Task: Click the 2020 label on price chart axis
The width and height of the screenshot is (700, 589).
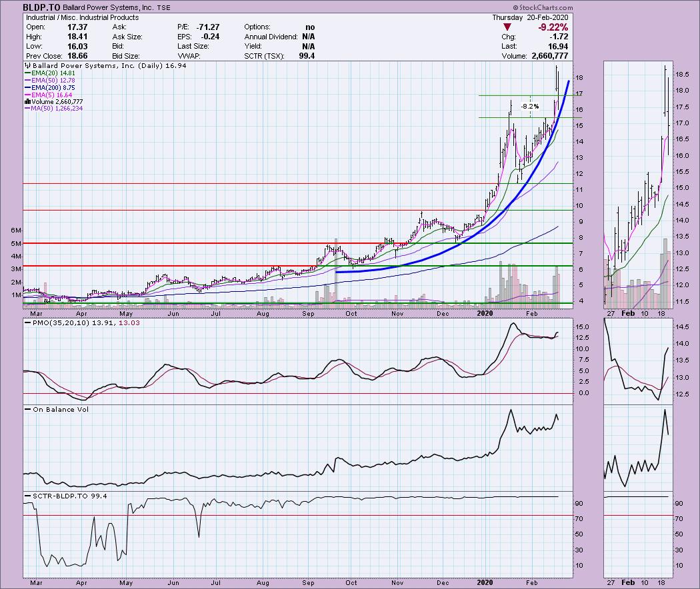Action: pyautogui.click(x=485, y=312)
